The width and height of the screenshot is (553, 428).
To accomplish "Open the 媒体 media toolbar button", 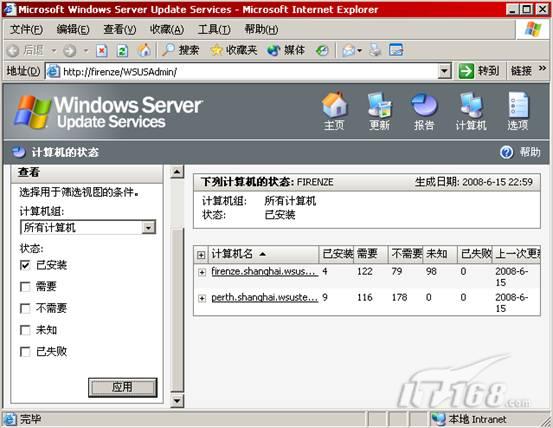I will 286,50.
